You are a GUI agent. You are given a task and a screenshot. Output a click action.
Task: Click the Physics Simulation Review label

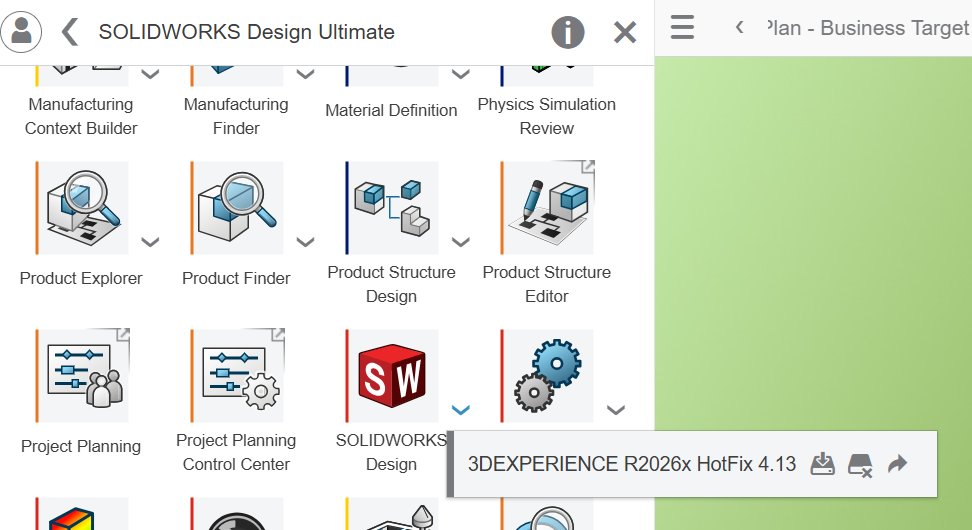click(547, 116)
